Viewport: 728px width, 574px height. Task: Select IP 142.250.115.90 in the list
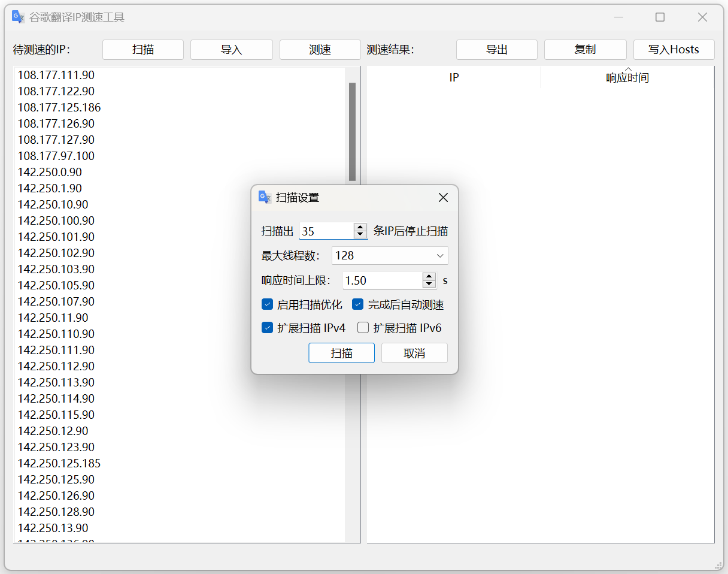[56, 415]
